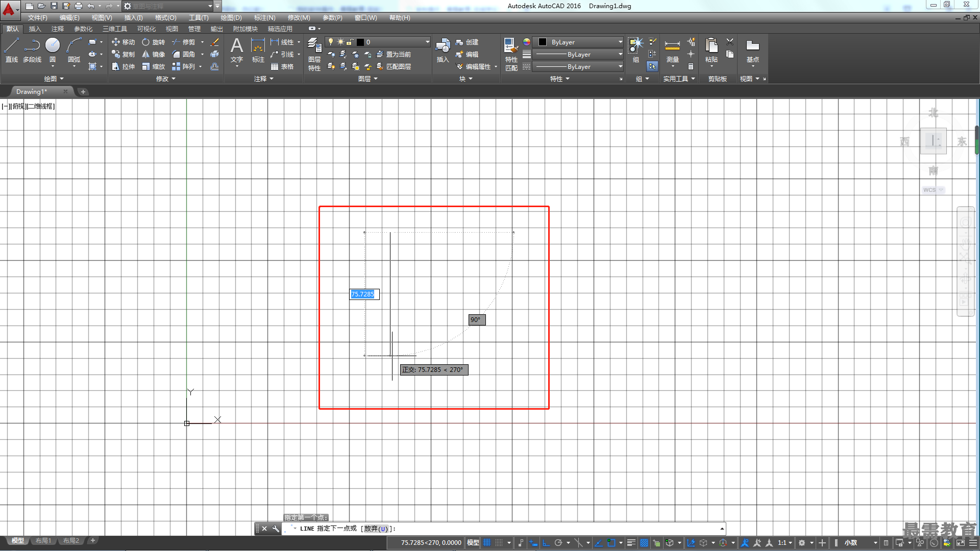Click the Rotate (旋转) tool
Image resolution: width=980 pixels, height=551 pixels.
154,42
